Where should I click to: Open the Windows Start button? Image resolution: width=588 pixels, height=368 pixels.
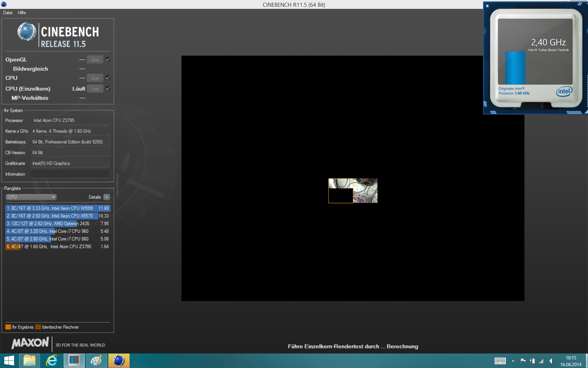coord(9,361)
